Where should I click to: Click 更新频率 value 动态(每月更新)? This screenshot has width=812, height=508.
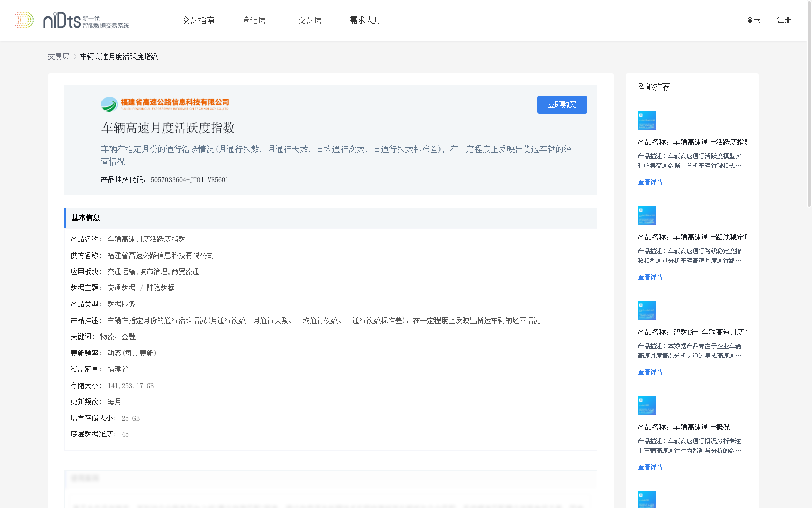(x=132, y=353)
